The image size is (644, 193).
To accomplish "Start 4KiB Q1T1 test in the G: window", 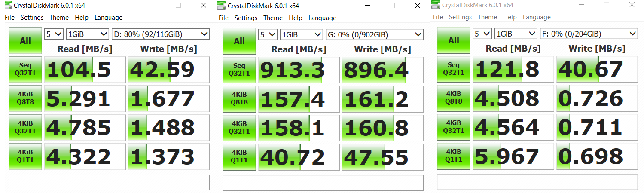I will pos(239,157).
